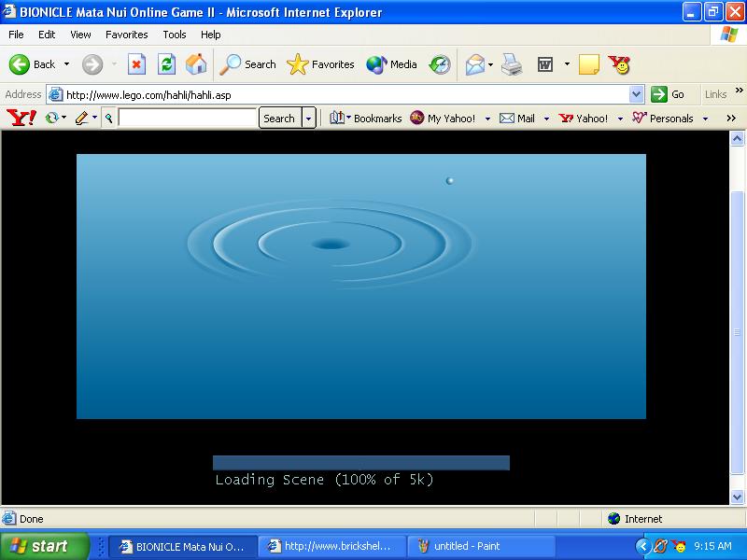This screenshot has height=560, width=747.
Task: Print the page with the printer icon
Action: pos(512,64)
